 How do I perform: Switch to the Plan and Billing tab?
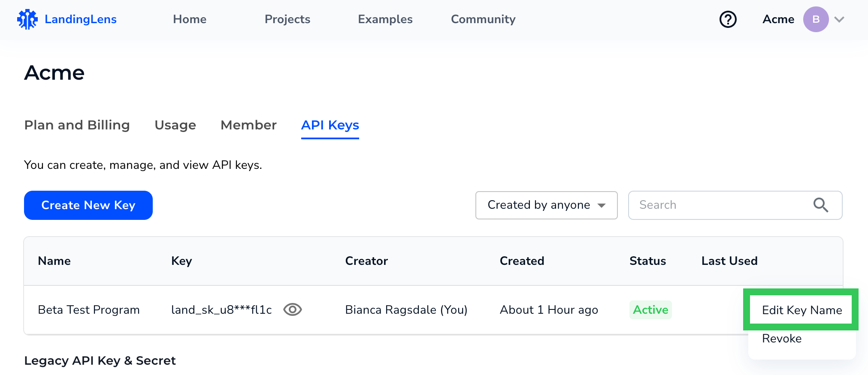click(77, 125)
